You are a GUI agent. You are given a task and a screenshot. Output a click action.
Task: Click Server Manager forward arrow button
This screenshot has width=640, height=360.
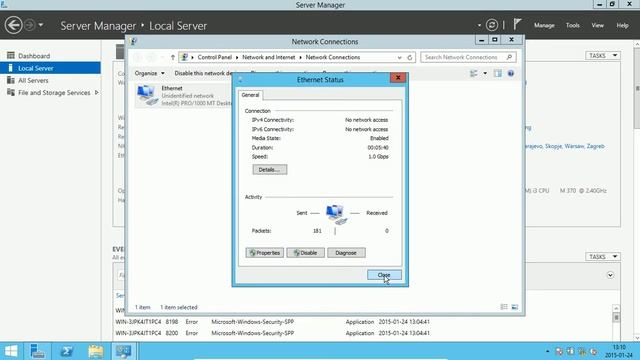click(30, 25)
